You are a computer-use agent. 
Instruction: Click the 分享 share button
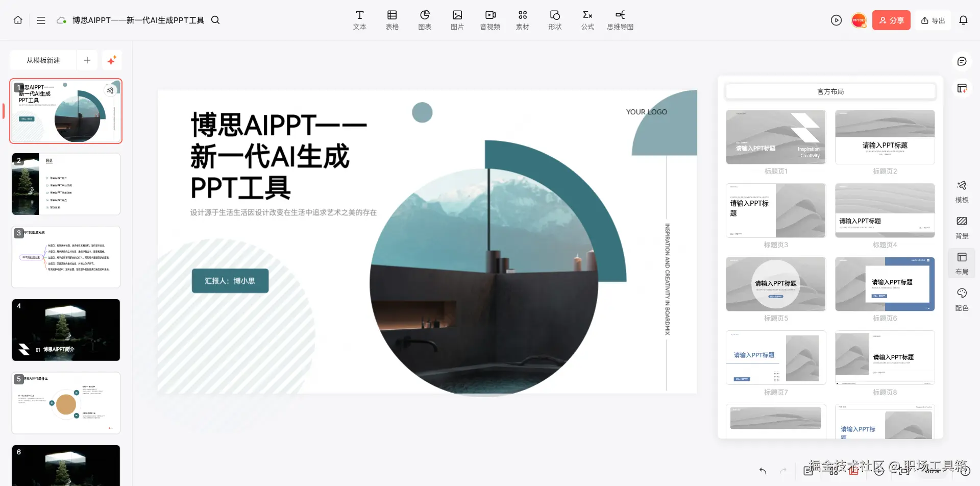tap(891, 20)
